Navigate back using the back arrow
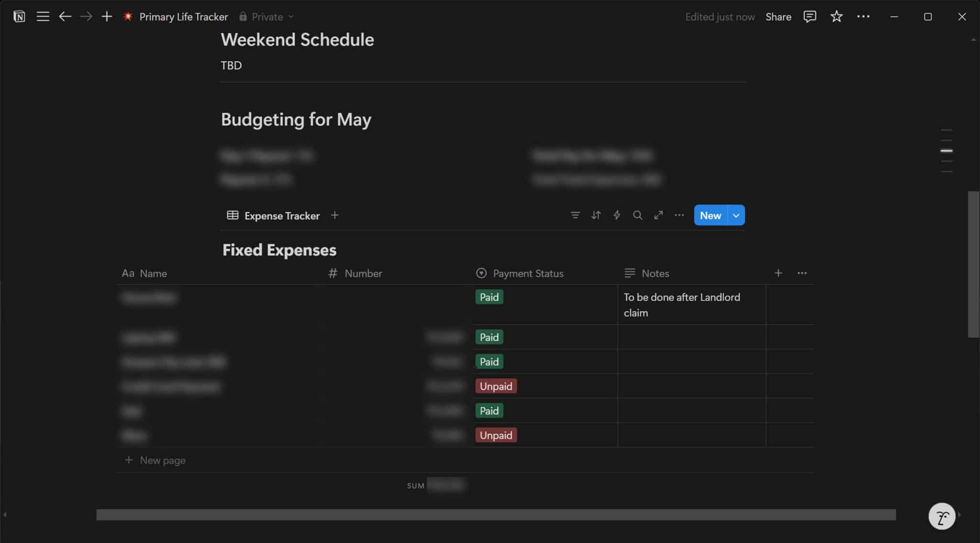 click(66, 16)
